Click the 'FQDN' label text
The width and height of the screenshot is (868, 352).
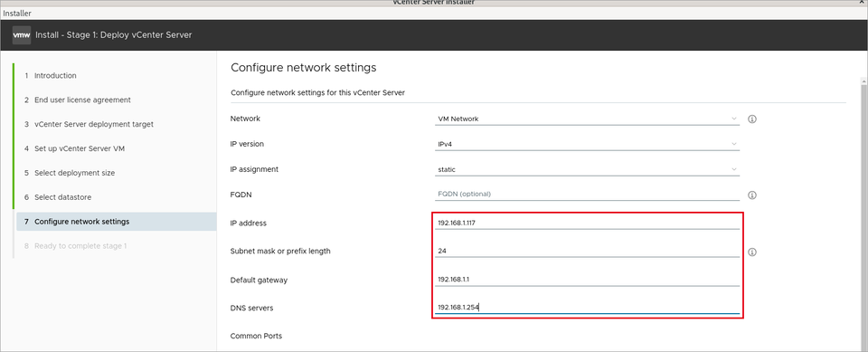click(x=241, y=195)
